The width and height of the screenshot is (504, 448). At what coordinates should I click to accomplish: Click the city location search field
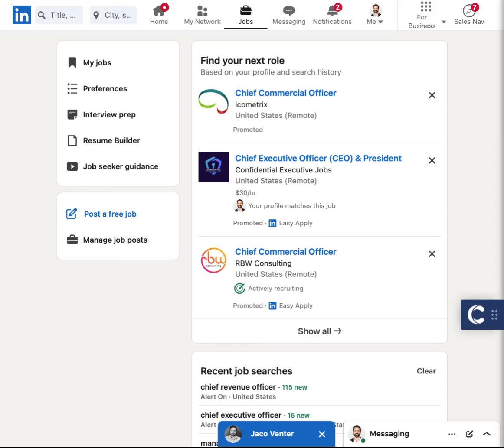tap(114, 15)
